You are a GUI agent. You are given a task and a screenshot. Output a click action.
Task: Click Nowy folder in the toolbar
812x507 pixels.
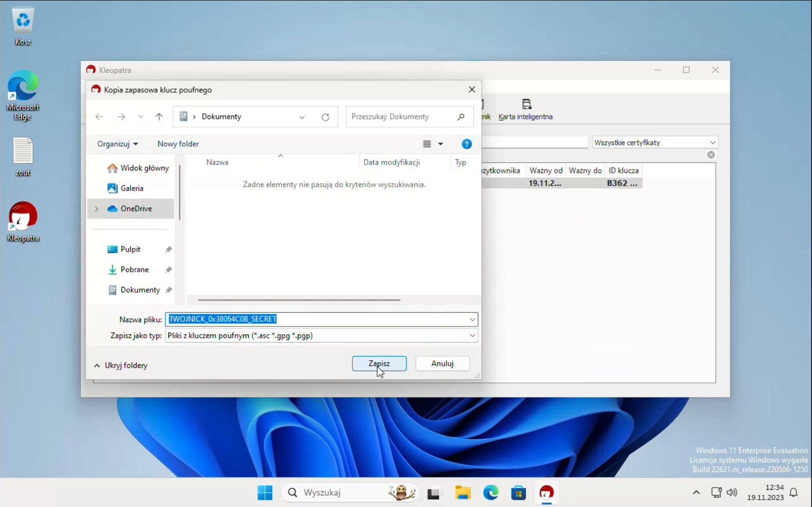178,144
